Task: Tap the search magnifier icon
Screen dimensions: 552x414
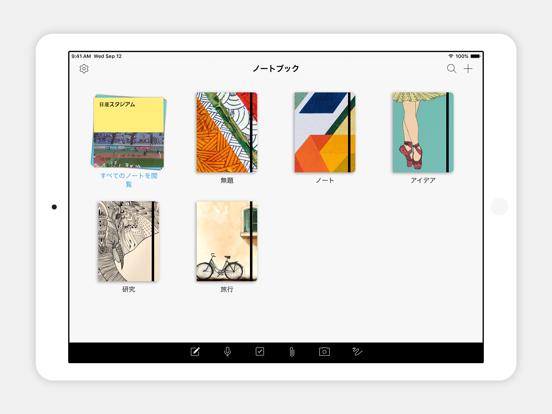Action: 451,69
